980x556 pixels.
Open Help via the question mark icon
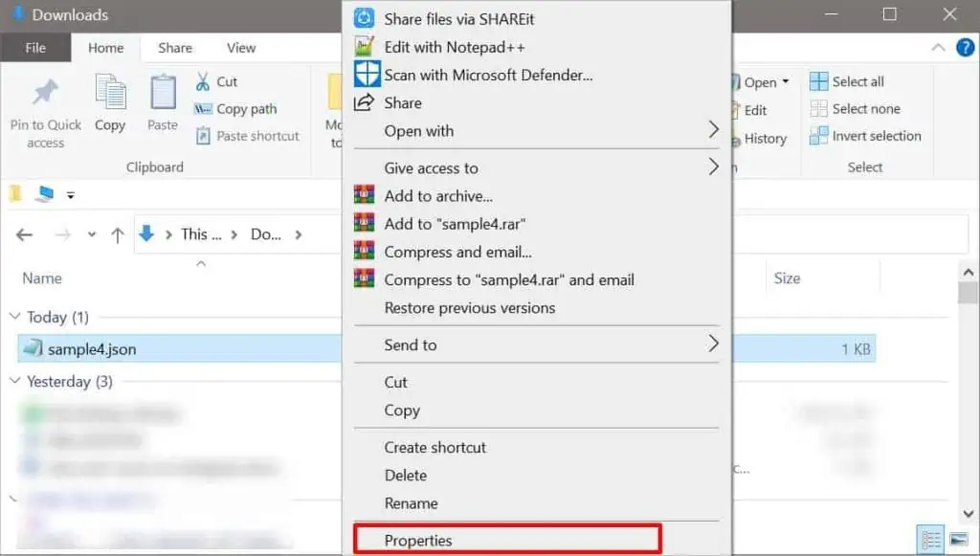pos(965,49)
